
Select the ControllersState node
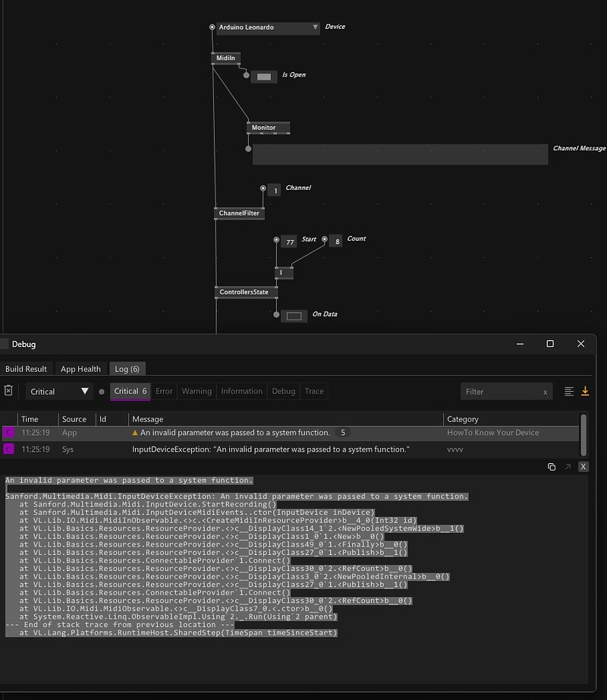247,292
